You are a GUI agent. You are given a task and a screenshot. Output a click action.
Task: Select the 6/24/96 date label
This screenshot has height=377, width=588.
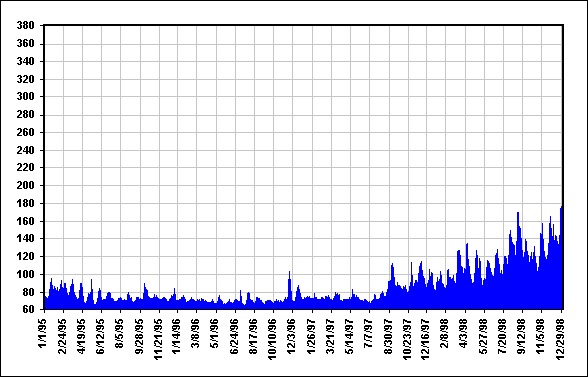[234, 335]
